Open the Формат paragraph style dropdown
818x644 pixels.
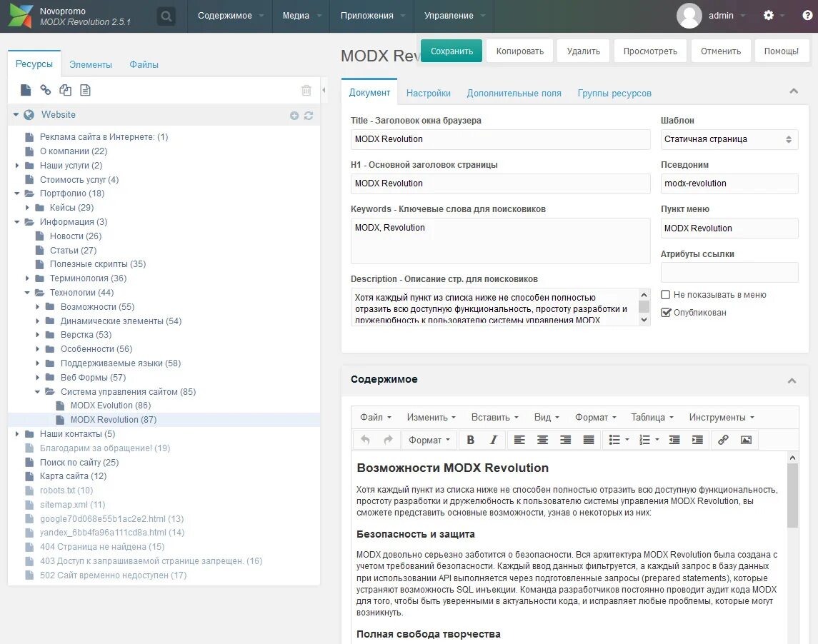(x=429, y=440)
